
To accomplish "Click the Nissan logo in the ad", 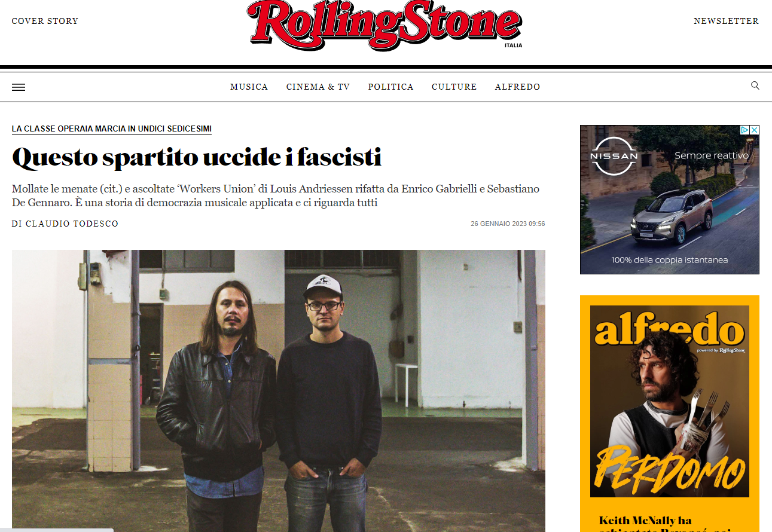I will [614, 156].
